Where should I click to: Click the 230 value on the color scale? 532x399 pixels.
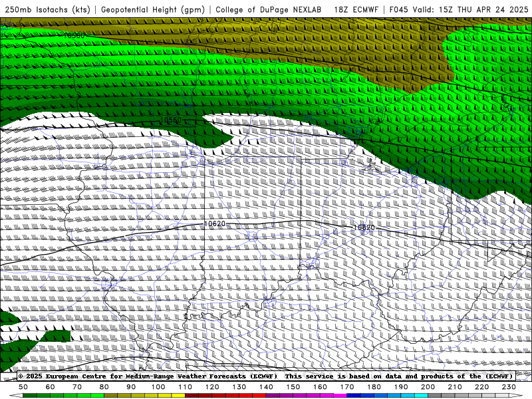[x=509, y=387]
